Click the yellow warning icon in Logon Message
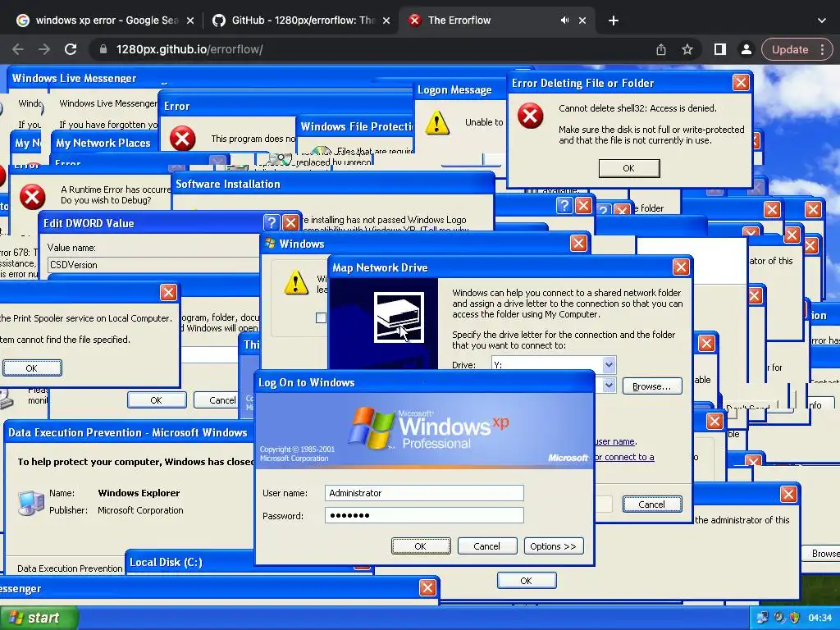This screenshot has width=840, height=630. tap(437, 123)
